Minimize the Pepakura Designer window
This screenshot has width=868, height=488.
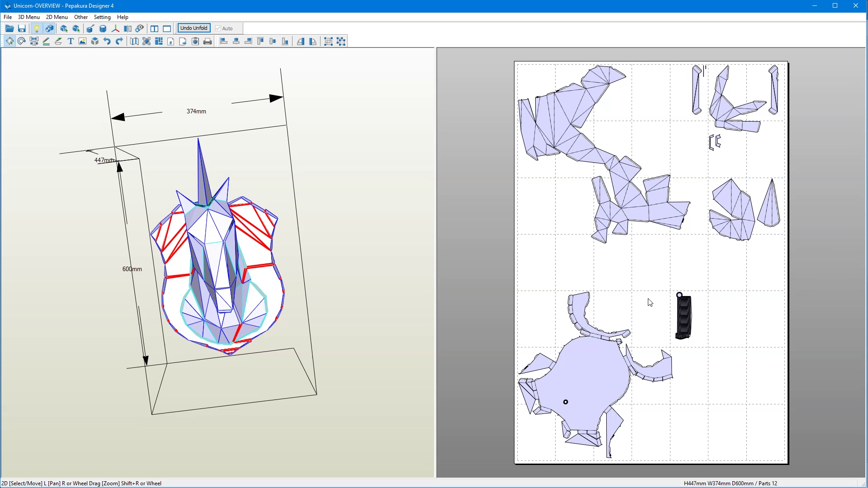tap(815, 6)
